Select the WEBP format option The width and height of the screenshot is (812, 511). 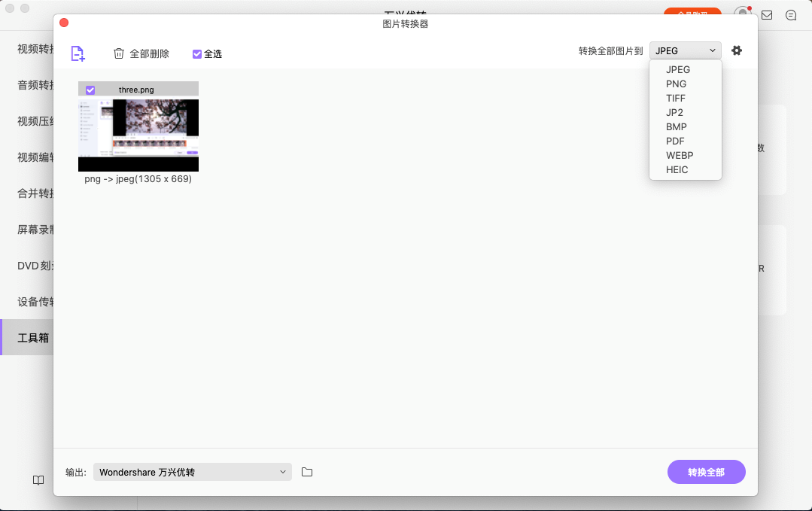[679, 155]
